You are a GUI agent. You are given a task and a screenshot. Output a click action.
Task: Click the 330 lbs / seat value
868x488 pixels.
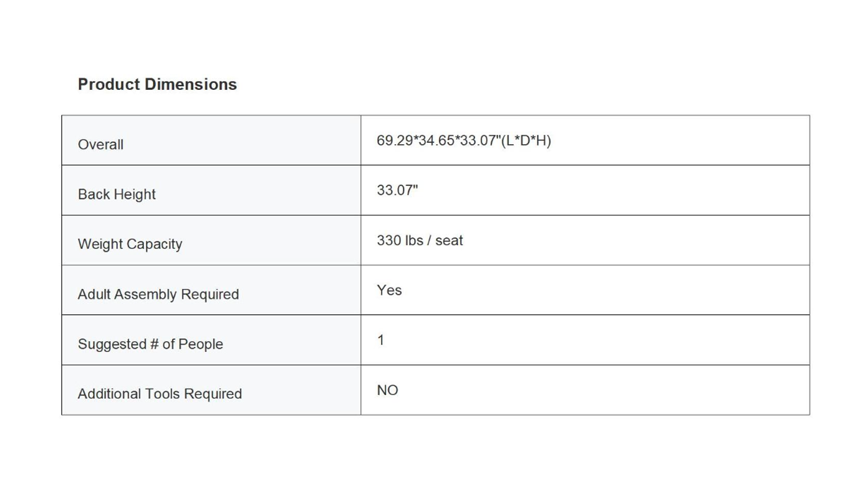(x=420, y=240)
